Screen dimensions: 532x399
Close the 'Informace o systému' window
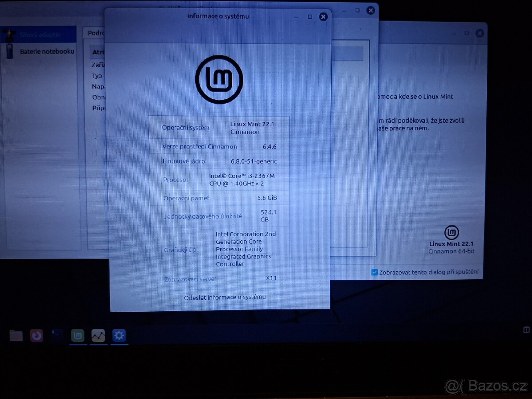pos(323,17)
